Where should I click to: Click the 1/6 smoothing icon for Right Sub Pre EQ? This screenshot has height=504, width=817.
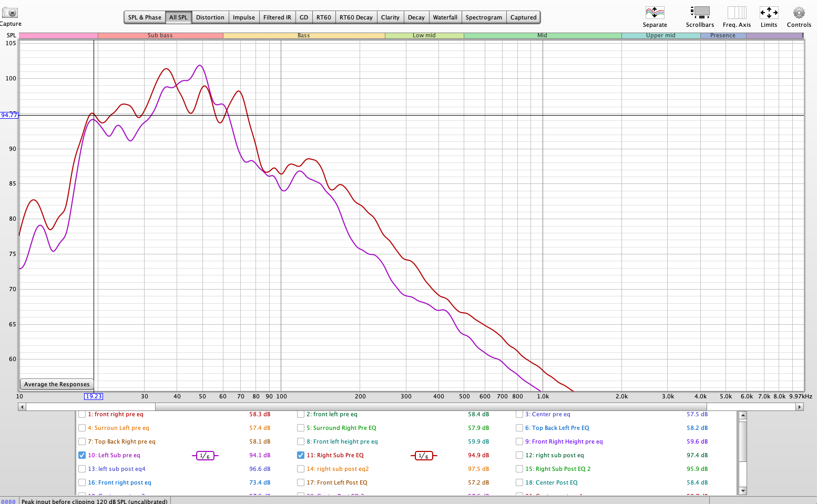tap(424, 456)
